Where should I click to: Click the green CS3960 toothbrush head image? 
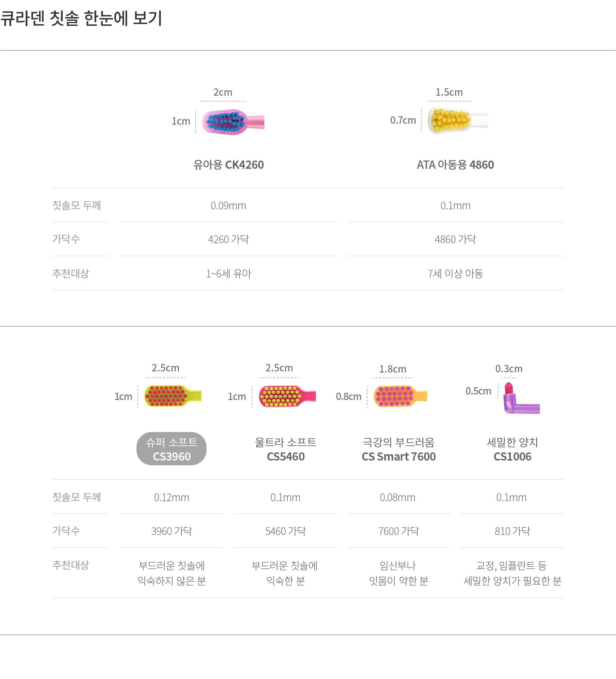click(173, 396)
